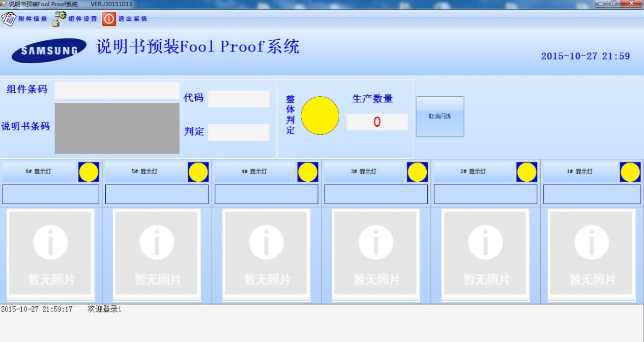This screenshot has height=342, width=644.
Task: Click the 2# 显示灯 button
Action: coord(474,172)
